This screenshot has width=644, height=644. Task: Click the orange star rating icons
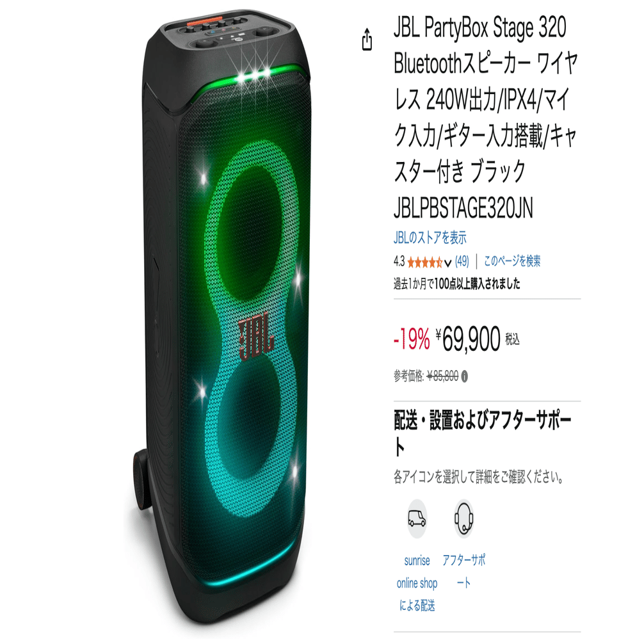coord(425,262)
